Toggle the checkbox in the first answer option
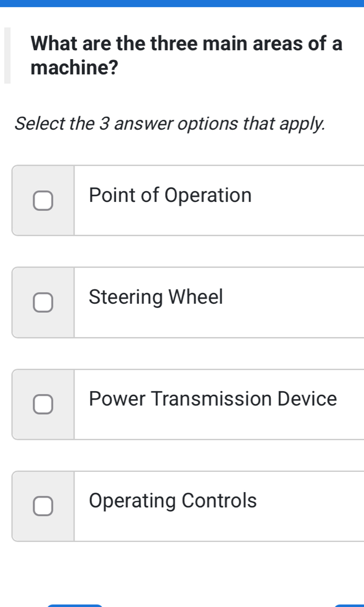 44,200
